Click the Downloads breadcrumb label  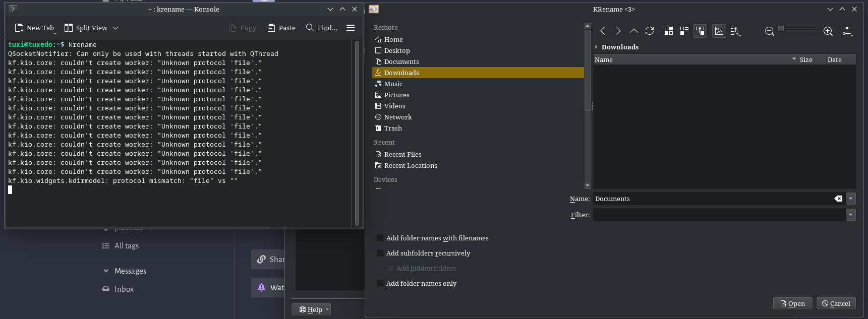620,47
